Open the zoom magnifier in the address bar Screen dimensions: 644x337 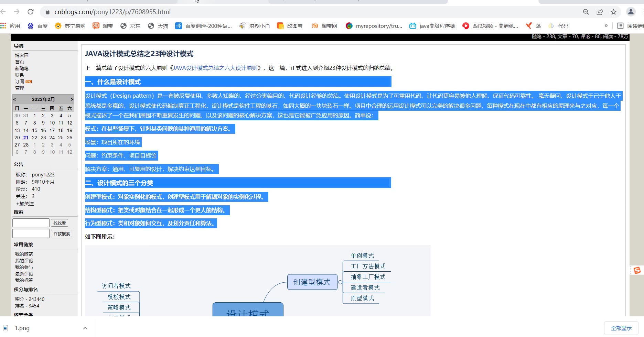[586, 12]
